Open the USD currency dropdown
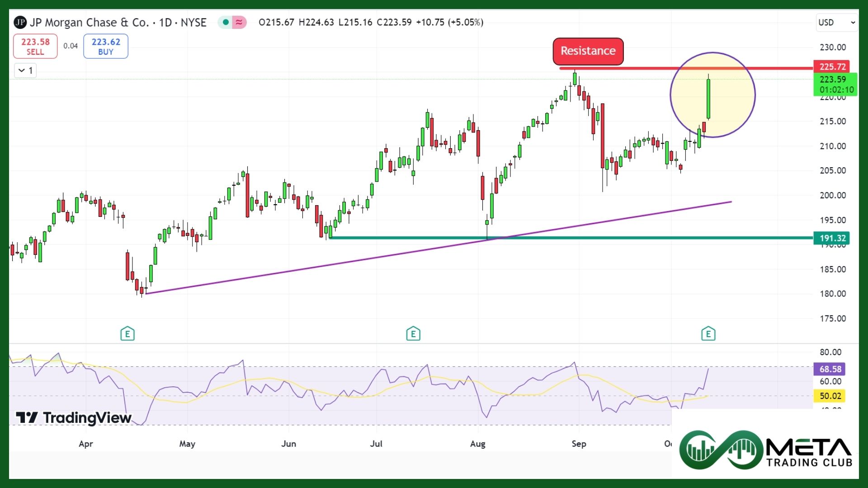 coord(837,22)
